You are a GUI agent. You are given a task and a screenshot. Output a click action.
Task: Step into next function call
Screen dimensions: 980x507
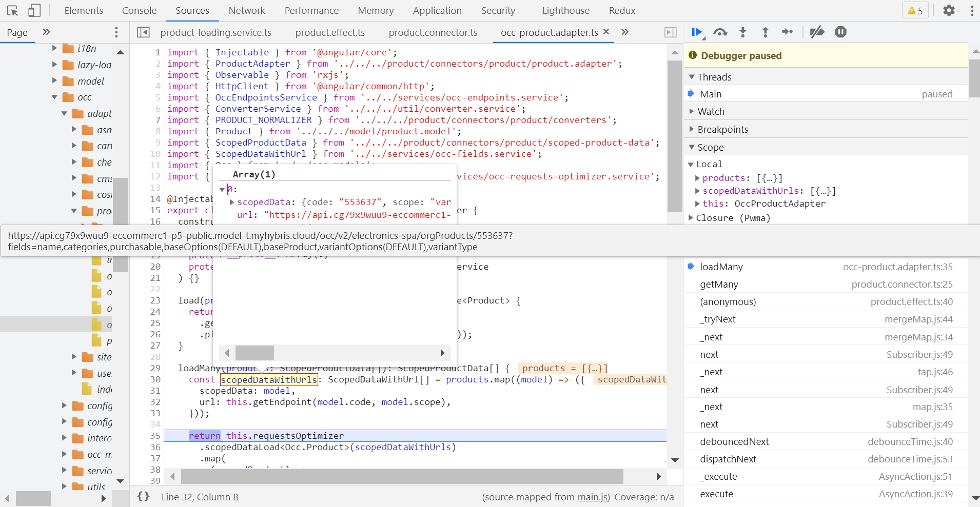click(x=742, y=32)
